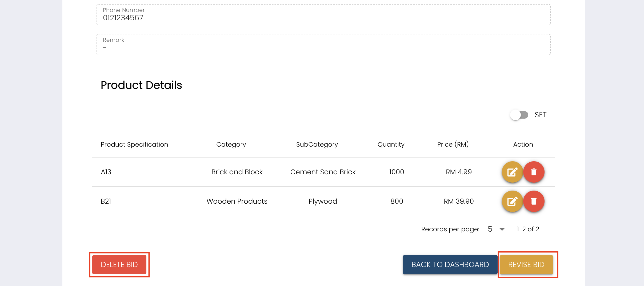
Task: Click the Price (RM) column header
Action: click(x=453, y=144)
